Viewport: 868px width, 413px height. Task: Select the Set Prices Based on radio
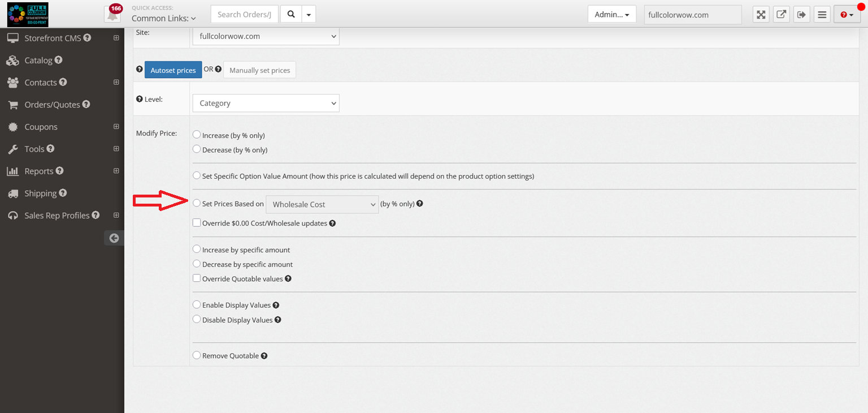[x=197, y=203]
